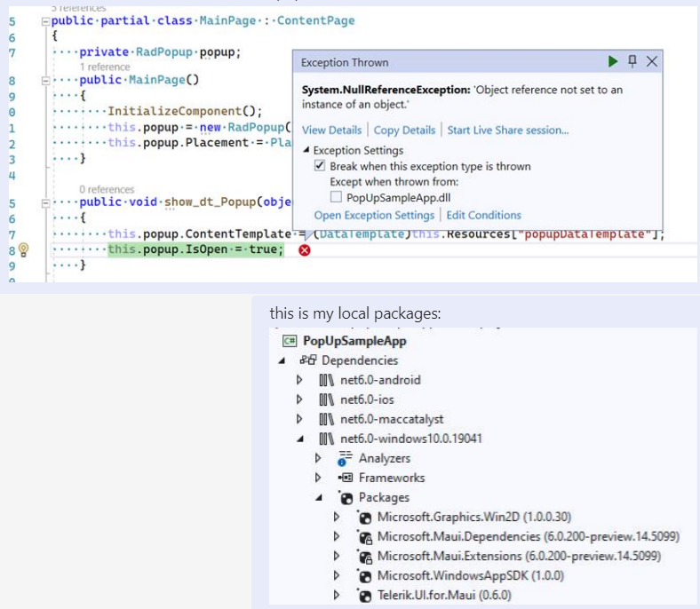This screenshot has width=700, height=609.
Task: Open the View Details link
Action: [331, 130]
